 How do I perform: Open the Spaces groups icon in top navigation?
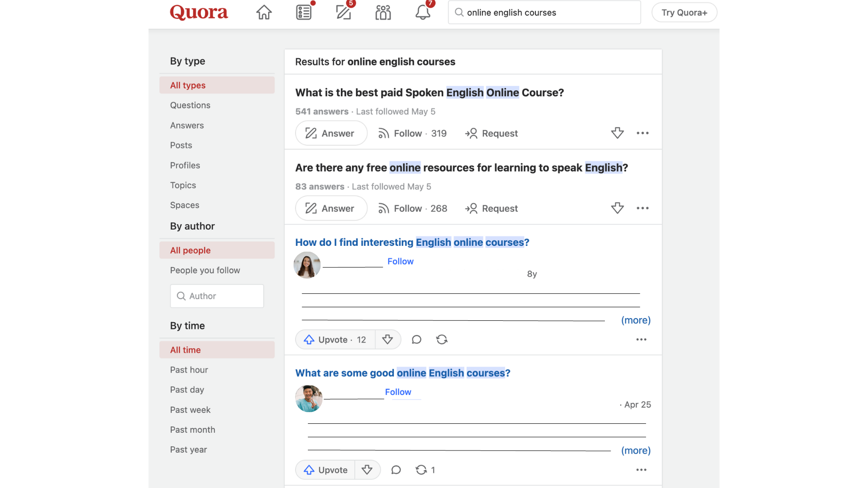coord(383,12)
